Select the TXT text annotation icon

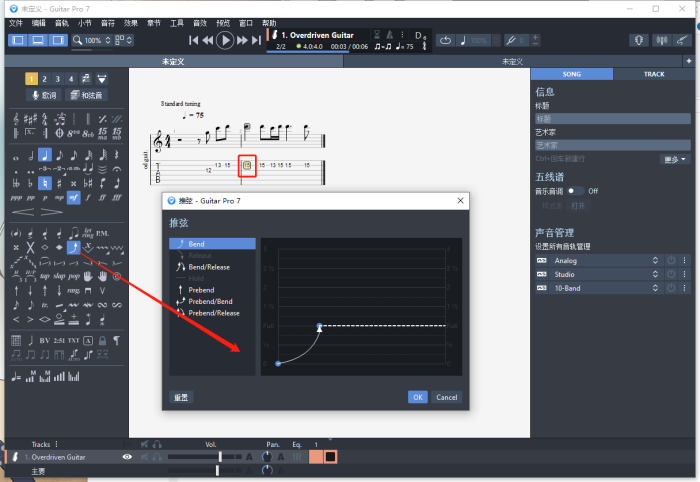(73, 341)
